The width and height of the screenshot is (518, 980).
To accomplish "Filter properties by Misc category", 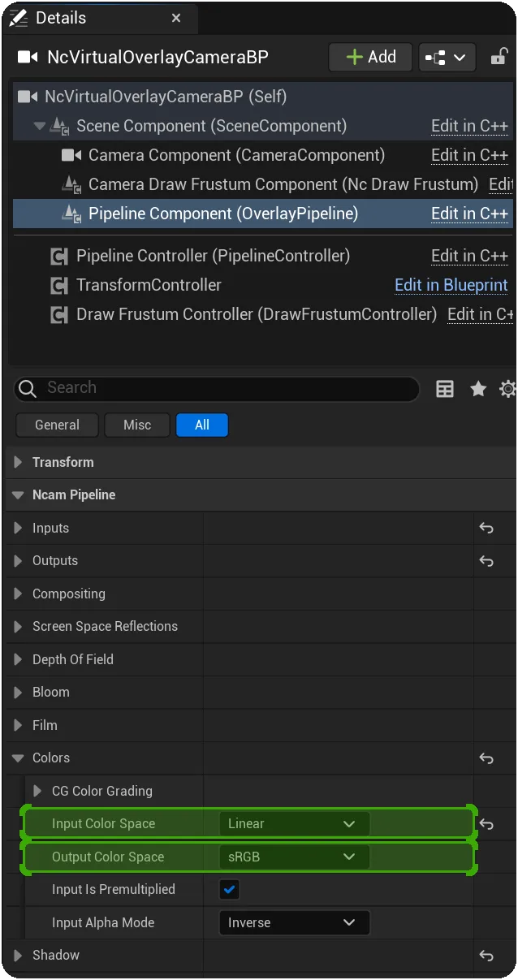I will pyautogui.click(x=137, y=425).
